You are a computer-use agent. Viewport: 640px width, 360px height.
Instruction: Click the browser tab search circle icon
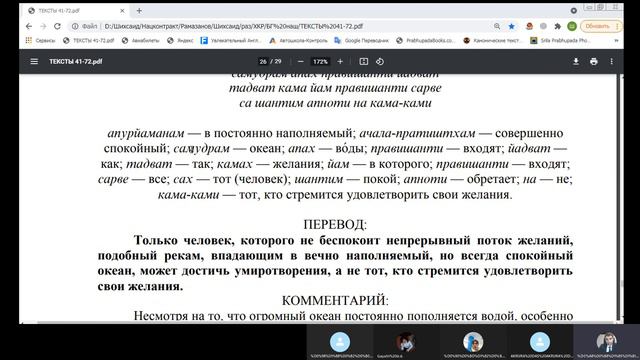(x=573, y=11)
